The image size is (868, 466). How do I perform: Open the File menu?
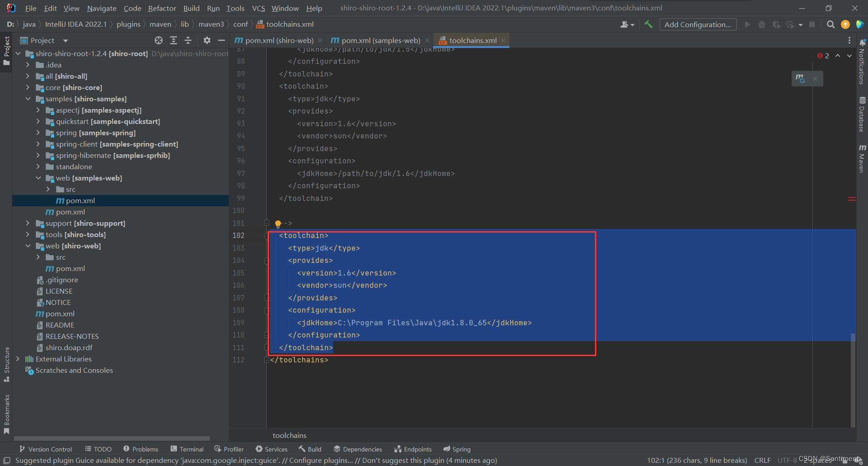tap(31, 8)
